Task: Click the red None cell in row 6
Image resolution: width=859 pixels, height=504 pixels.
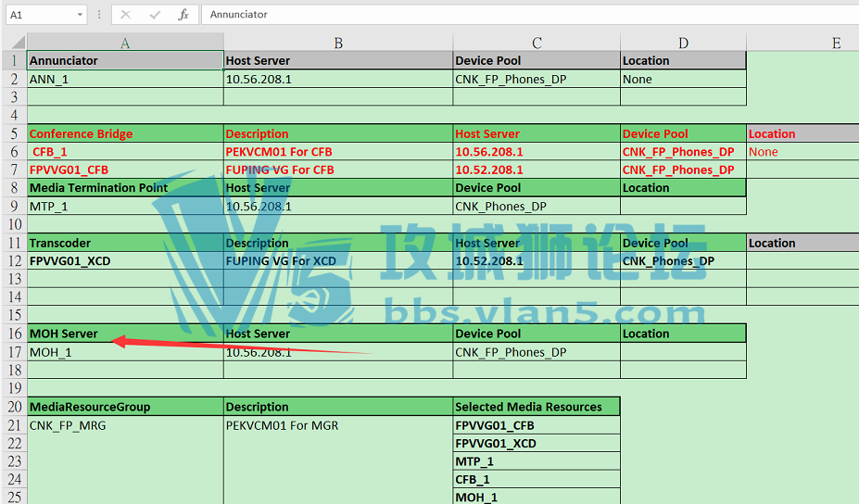Action: tap(802, 152)
